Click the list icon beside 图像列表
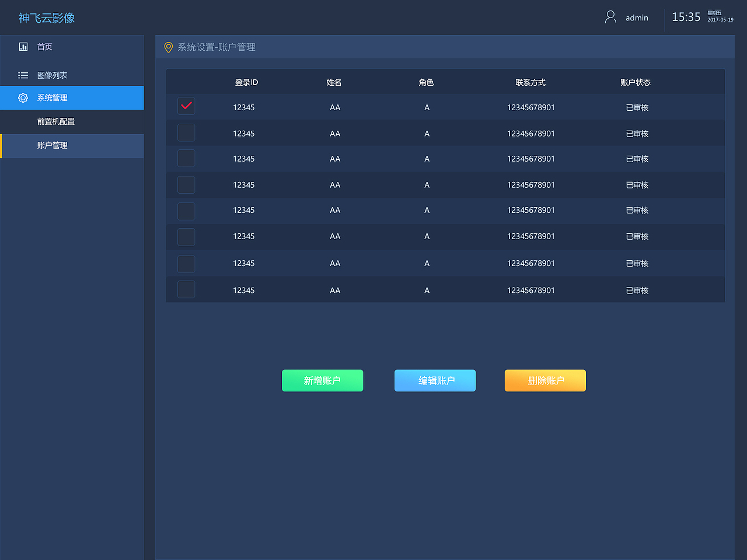Image resolution: width=747 pixels, height=560 pixels. coord(23,75)
